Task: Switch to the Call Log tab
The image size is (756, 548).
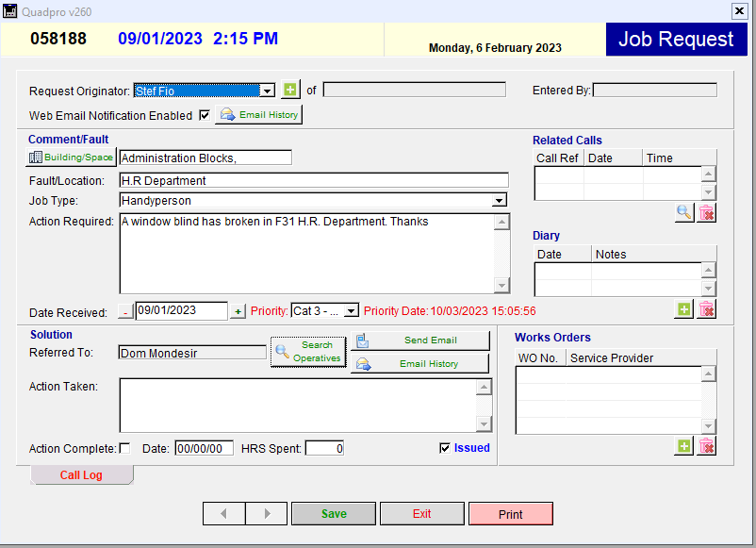Action: [x=81, y=475]
